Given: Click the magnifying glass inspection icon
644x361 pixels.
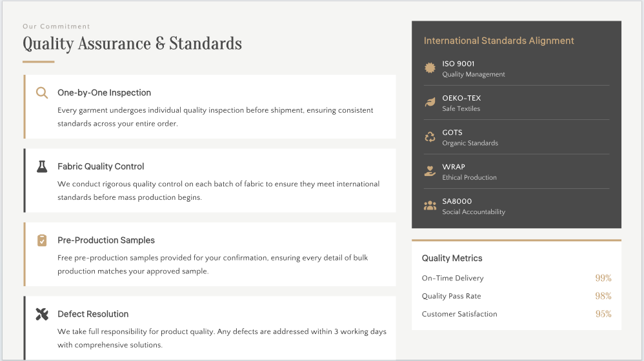Looking at the screenshot, I should [42, 93].
